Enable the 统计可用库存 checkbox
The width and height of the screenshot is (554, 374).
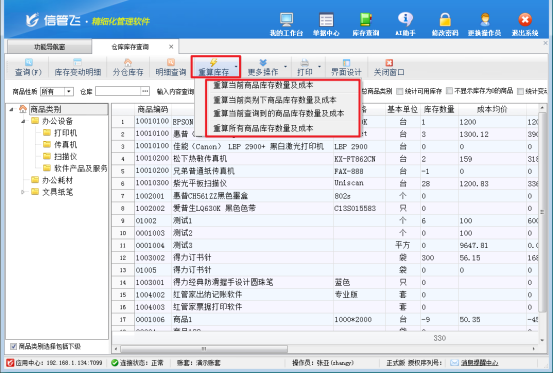(400, 91)
